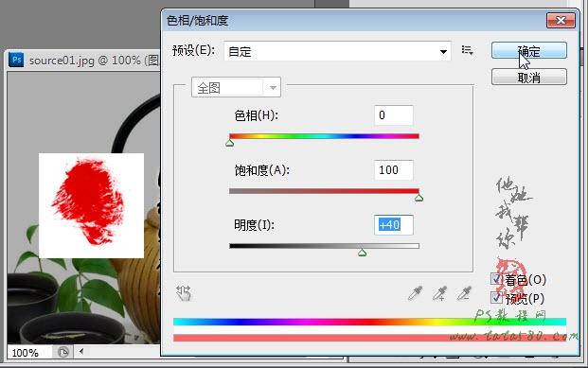The image size is (588, 368).
Task: Select the subtract-from-sample eyedropper
Action: [464, 293]
